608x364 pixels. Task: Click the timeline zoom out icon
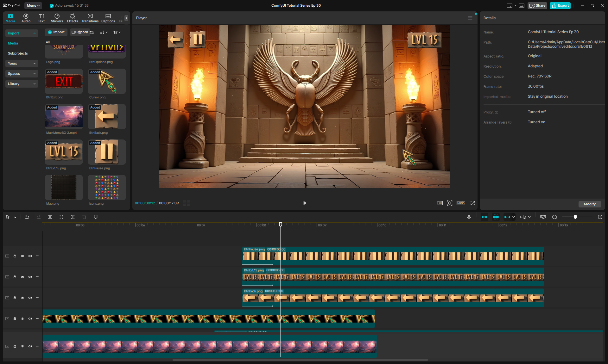click(x=554, y=217)
